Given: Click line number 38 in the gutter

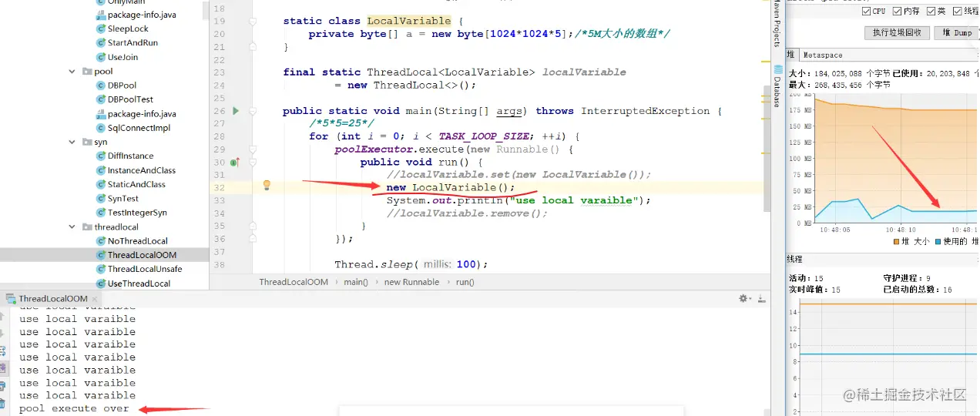Looking at the screenshot, I should [219, 264].
